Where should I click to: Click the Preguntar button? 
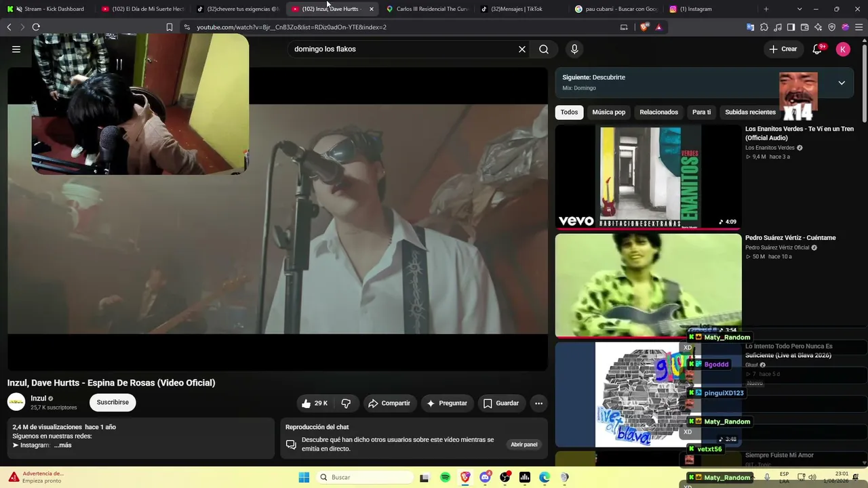click(x=447, y=403)
